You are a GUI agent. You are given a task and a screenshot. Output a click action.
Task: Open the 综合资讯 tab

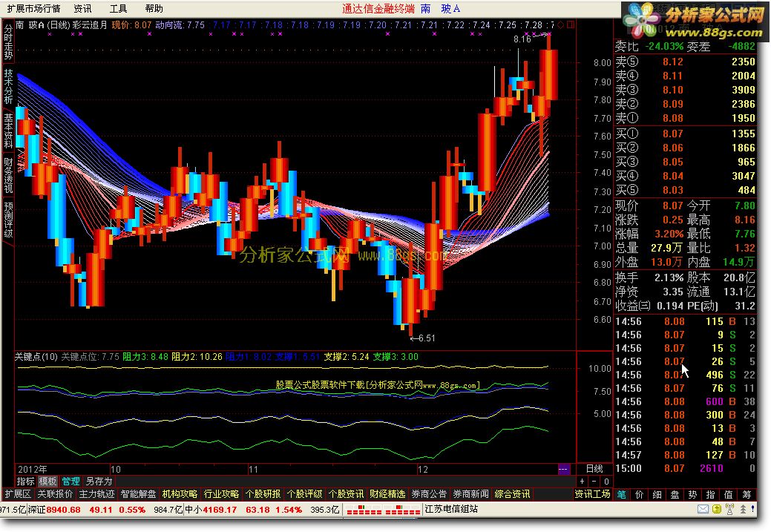512,494
